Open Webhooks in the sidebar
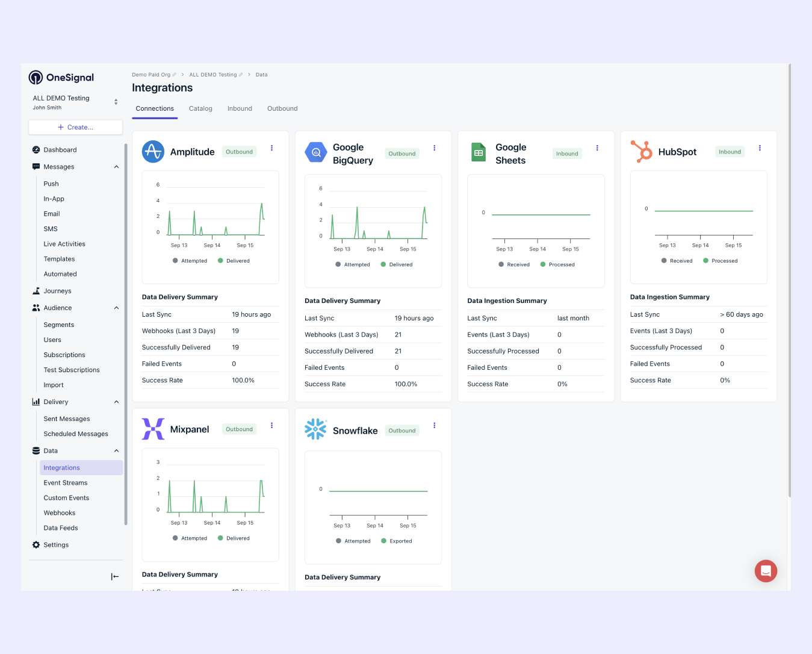Image resolution: width=812 pixels, height=654 pixels. click(x=60, y=512)
